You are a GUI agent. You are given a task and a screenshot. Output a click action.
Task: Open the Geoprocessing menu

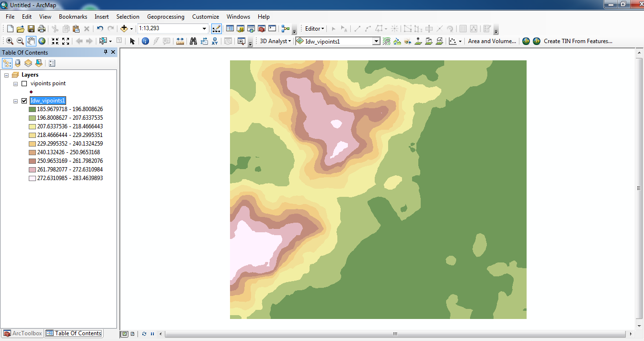(x=165, y=16)
